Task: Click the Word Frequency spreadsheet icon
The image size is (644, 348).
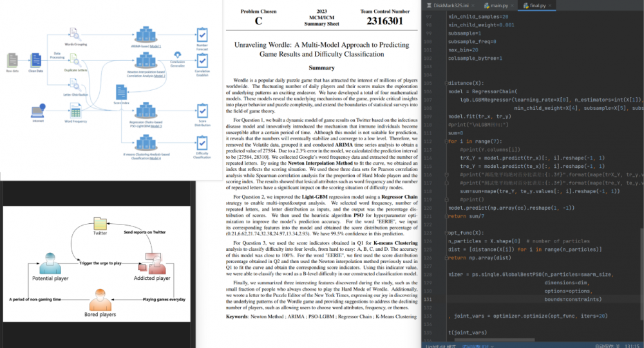Action: pos(75,111)
